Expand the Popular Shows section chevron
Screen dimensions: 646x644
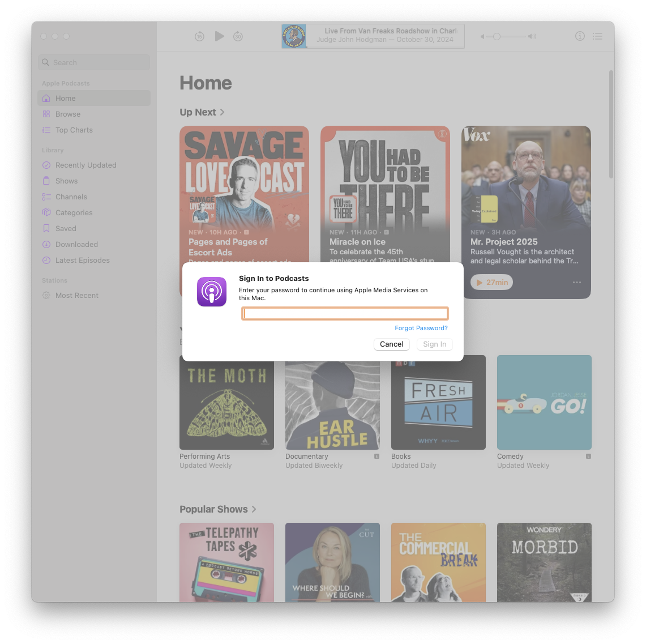(254, 509)
